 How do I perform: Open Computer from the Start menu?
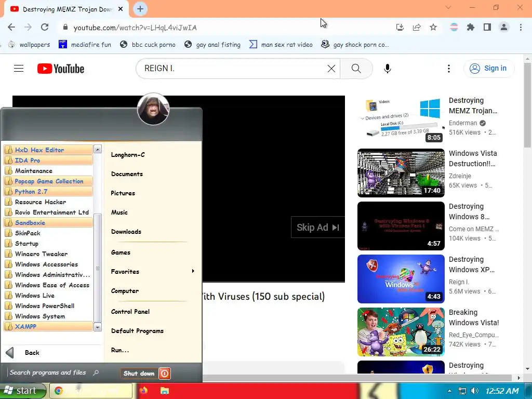tap(125, 291)
